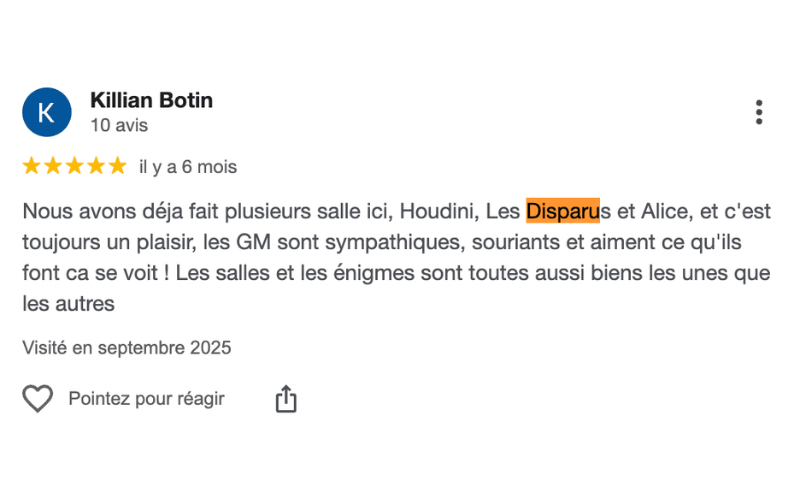Screen dimensions: 800x500
Task: Click the "Pointez pour réagir" label
Action: (146, 399)
